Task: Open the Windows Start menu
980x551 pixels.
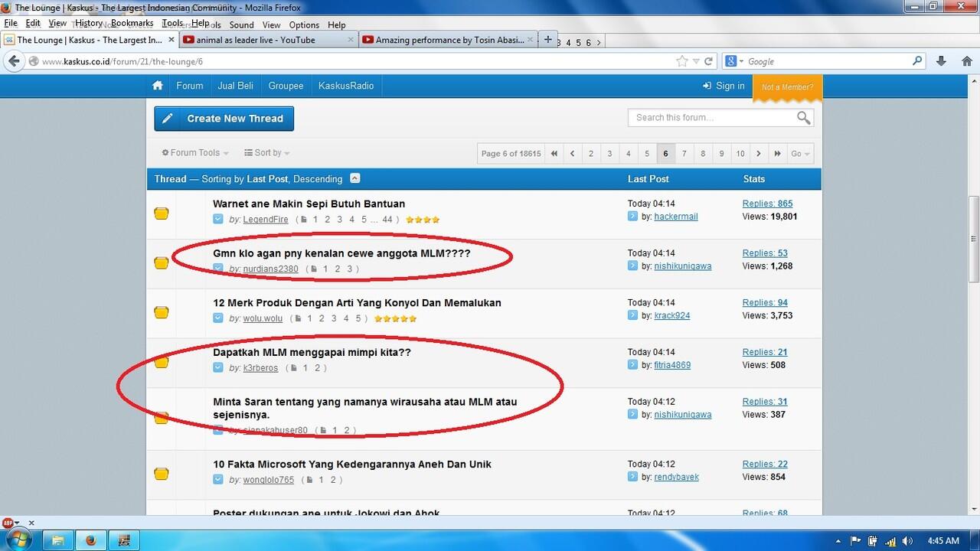Action: (x=18, y=540)
